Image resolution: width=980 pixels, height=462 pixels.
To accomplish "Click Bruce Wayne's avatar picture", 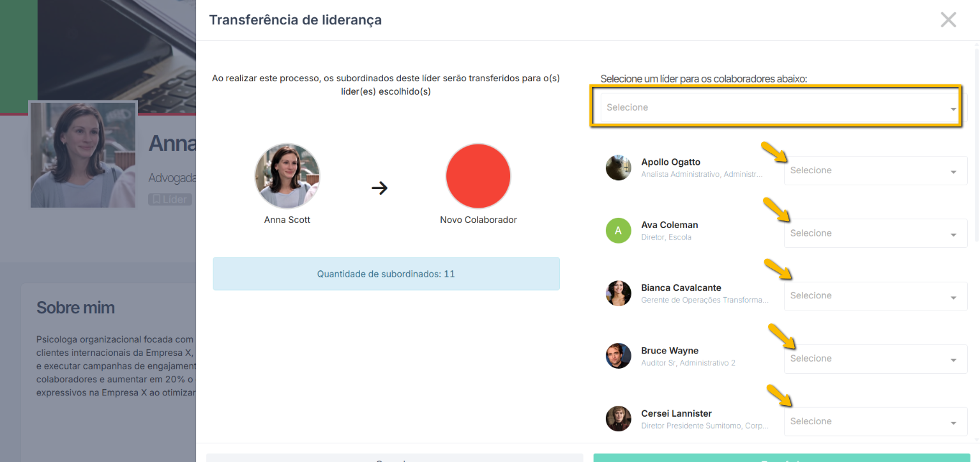I will 618,356.
